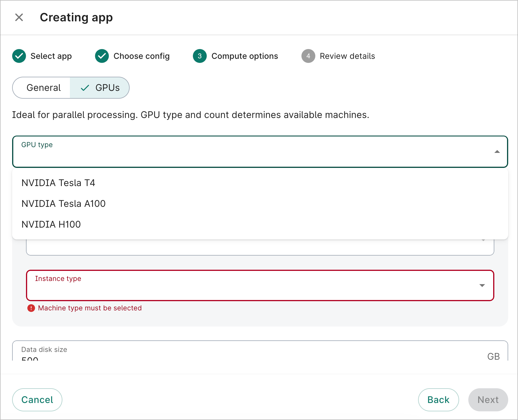The image size is (518, 420).
Task: Click the checkmark inside the GPUs tab
Action: [x=84, y=88]
